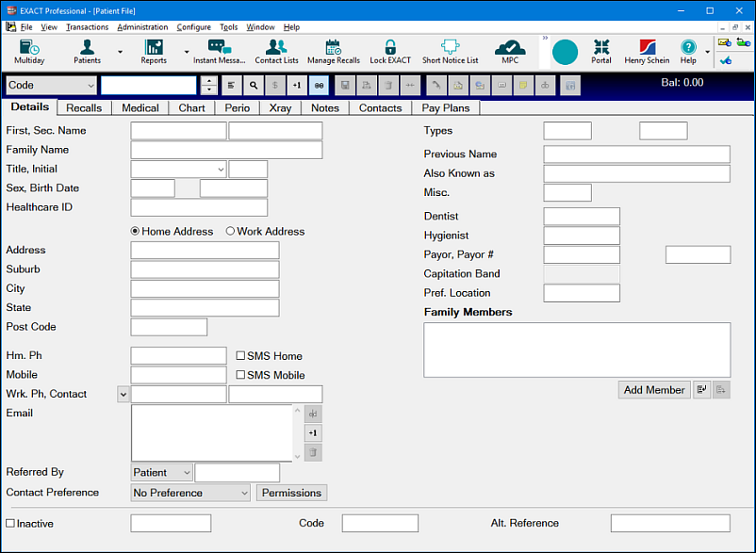
Task: Expand the Reports toolbar dropdown arrow
Action: 186,52
